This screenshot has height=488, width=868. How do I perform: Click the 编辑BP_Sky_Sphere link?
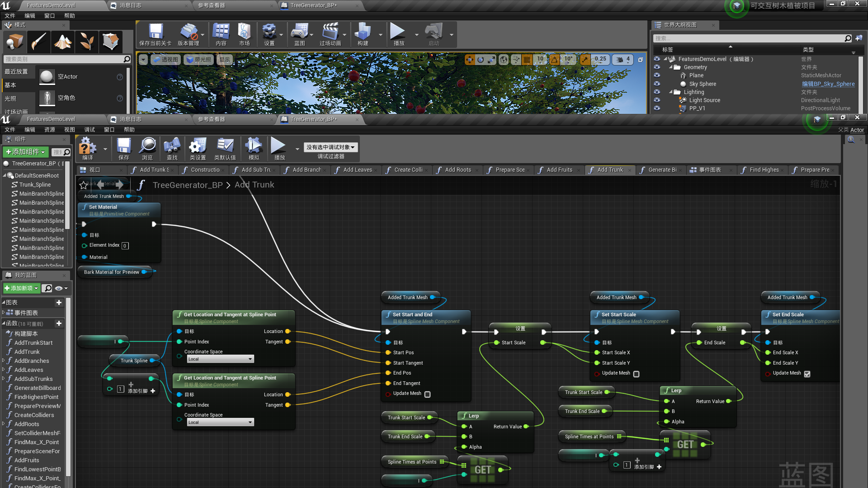tap(828, 84)
